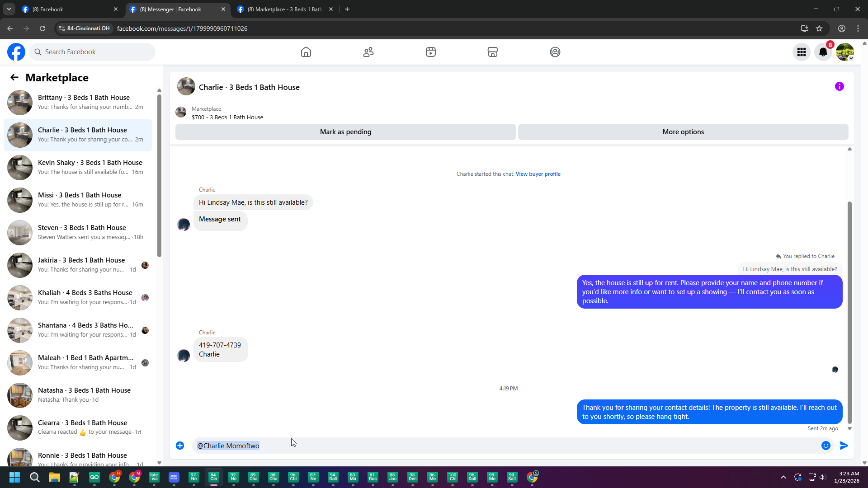Expand the Chrome tab search dropdown

pyautogui.click(x=9, y=9)
